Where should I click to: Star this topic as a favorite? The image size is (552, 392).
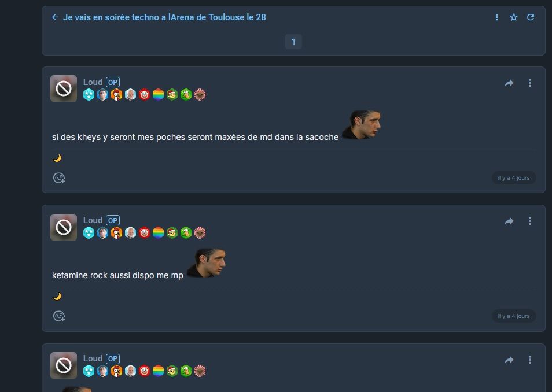(514, 17)
